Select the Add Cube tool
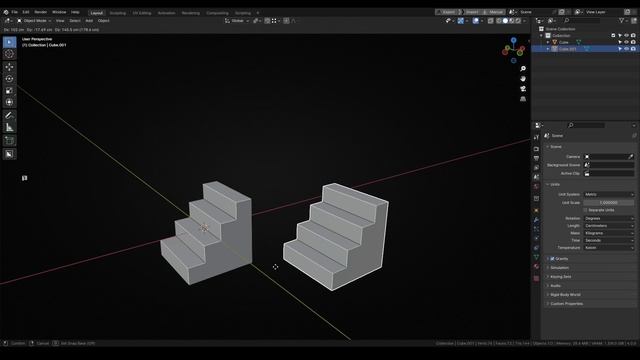Image resolution: width=640 pixels, height=360 pixels. [9, 141]
